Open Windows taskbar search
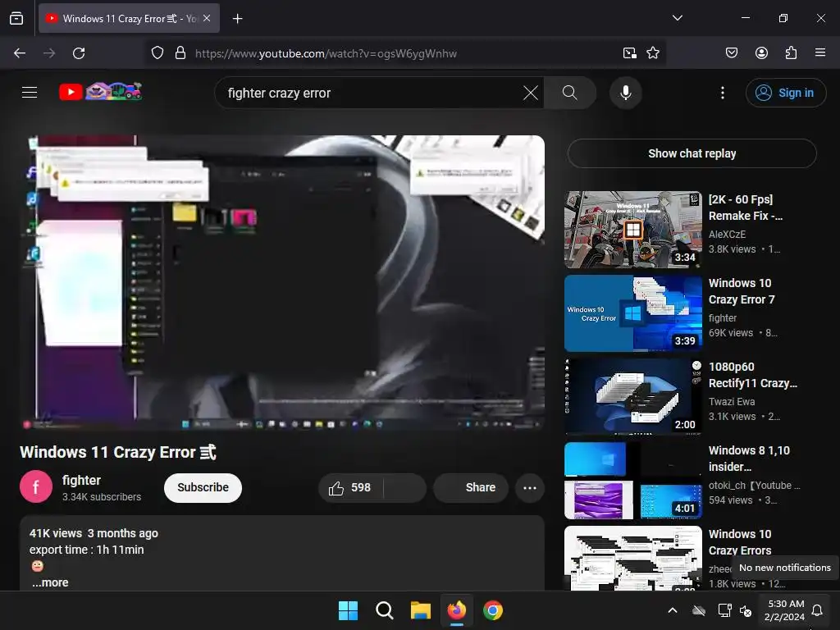The height and width of the screenshot is (630, 840). click(x=384, y=610)
